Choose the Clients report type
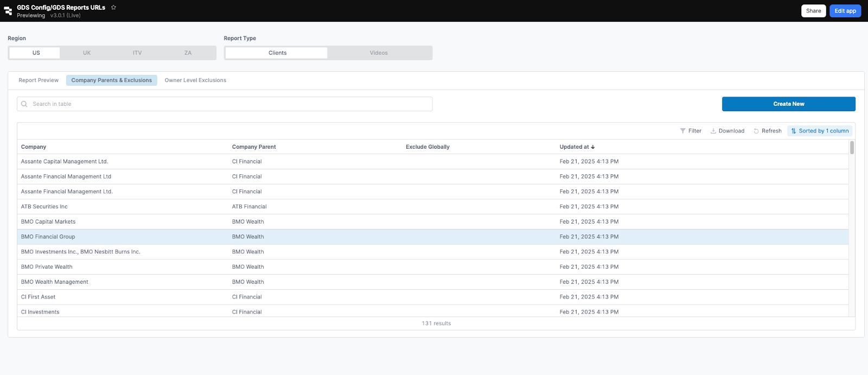Screen dimensions: 868x375 point(277,53)
